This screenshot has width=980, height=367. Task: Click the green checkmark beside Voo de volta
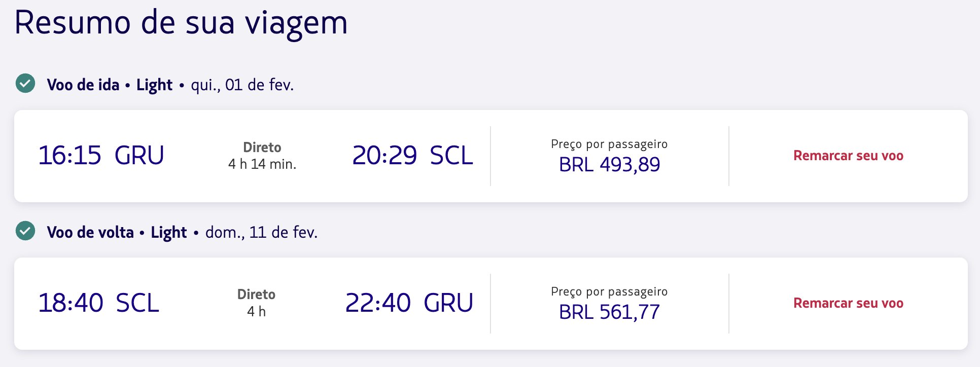click(25, 231)
